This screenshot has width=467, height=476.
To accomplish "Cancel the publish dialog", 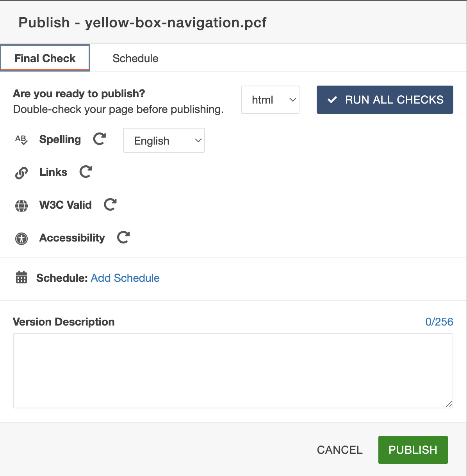I will (340, 450).
